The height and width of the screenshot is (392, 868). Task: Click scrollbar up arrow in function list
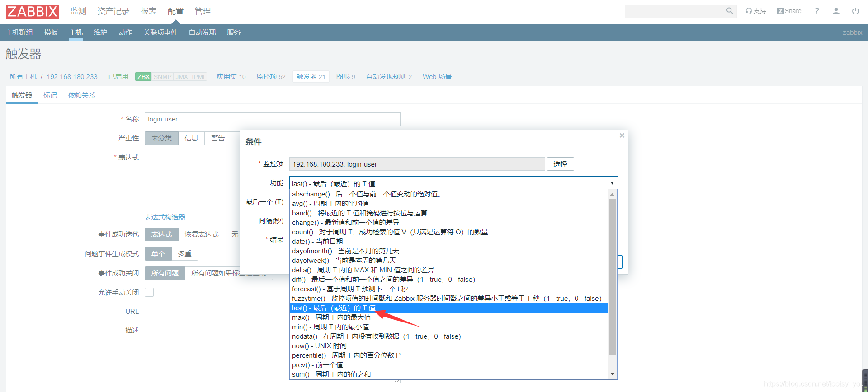(x=612, y=194)
